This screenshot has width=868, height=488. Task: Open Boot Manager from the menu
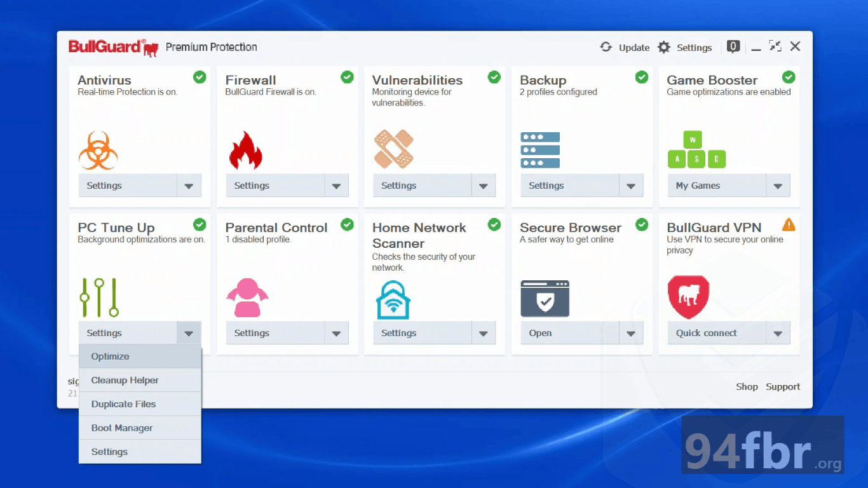click(140, 428)
